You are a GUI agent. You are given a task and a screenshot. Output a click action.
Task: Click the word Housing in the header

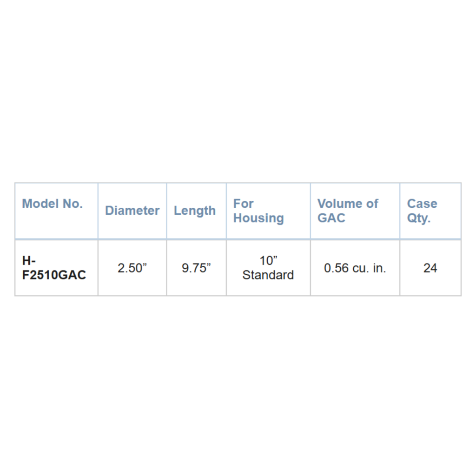pos(258,218)
